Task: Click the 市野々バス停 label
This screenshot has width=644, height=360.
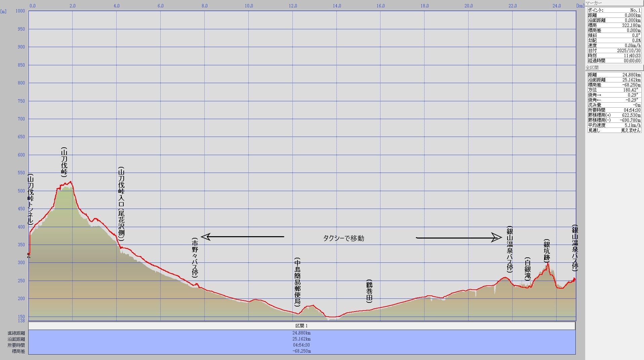Action: click(195, 257)
